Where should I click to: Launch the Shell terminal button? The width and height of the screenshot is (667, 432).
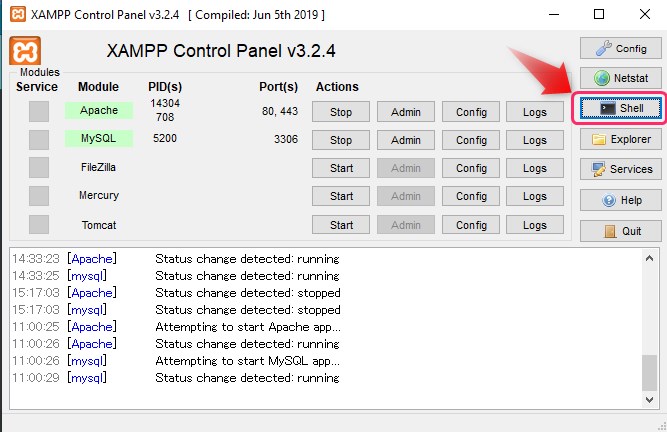(x=620, y=109)
